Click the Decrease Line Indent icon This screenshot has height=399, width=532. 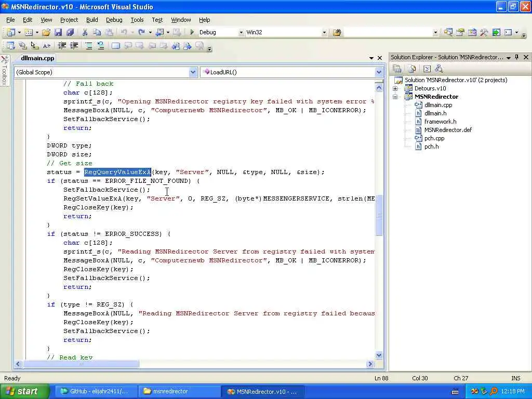tap(62, 46)
